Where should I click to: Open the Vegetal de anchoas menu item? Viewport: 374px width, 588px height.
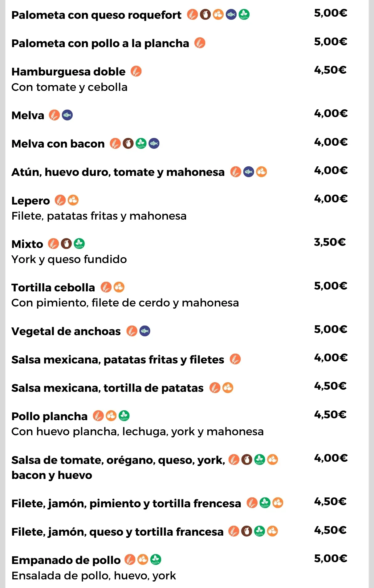click(66, 331)
